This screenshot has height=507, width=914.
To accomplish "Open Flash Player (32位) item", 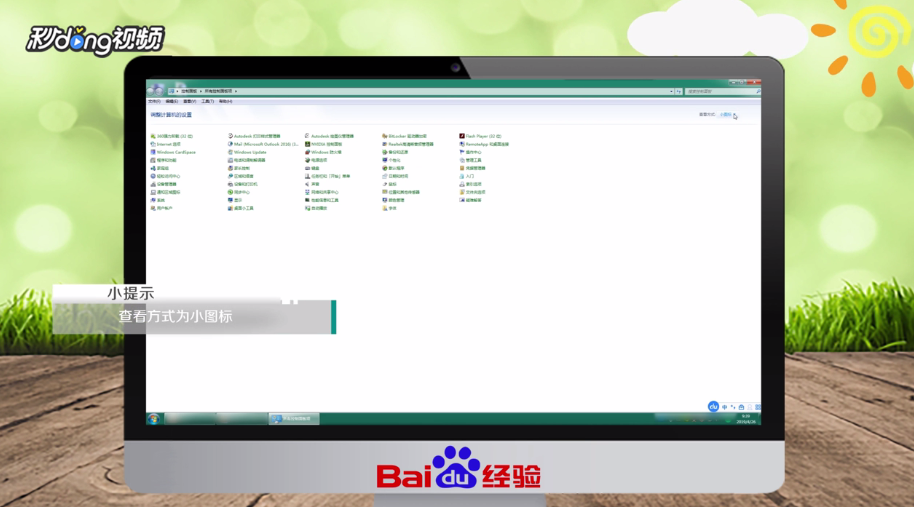I will point(480,136).
